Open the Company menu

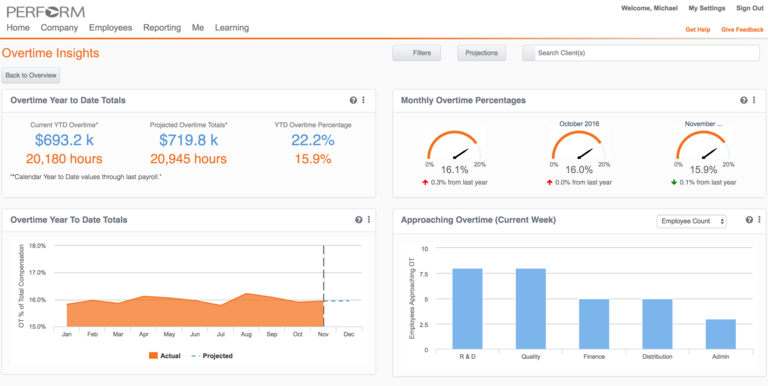59,28
